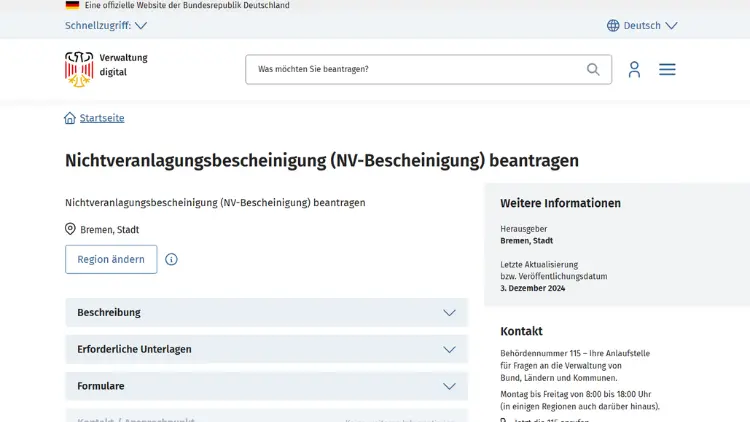
Task: Click the '3. Dezember 2024' date
Action: point(532,288)
